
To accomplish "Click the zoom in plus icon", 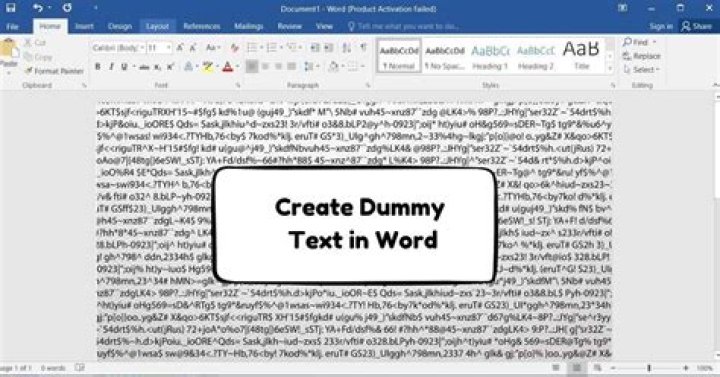I will pos(686,368).
